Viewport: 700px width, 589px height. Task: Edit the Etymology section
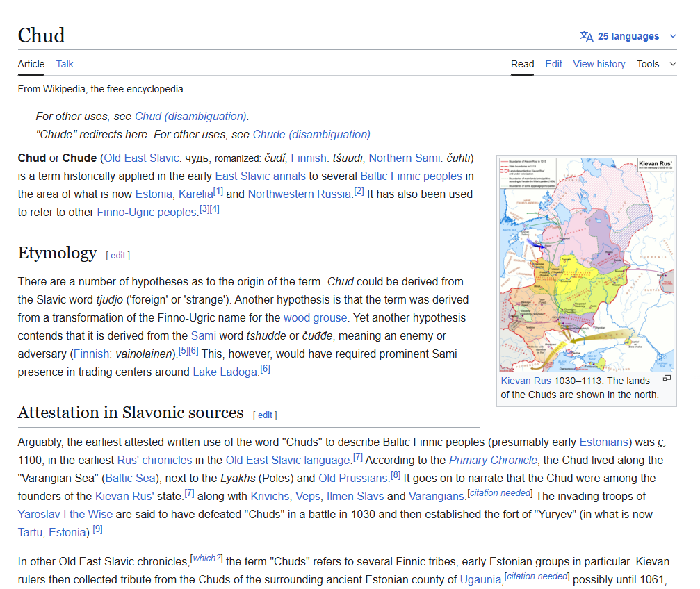point(118,255)
